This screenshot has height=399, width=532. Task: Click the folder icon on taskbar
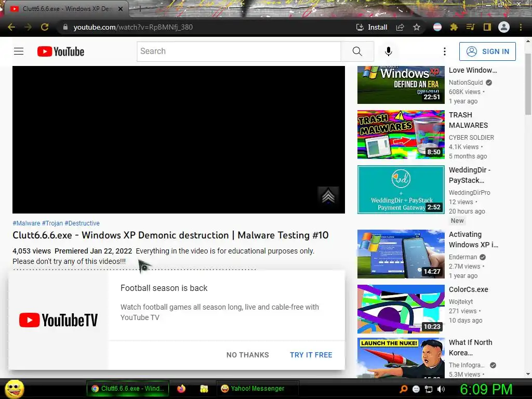coord(204,389)
